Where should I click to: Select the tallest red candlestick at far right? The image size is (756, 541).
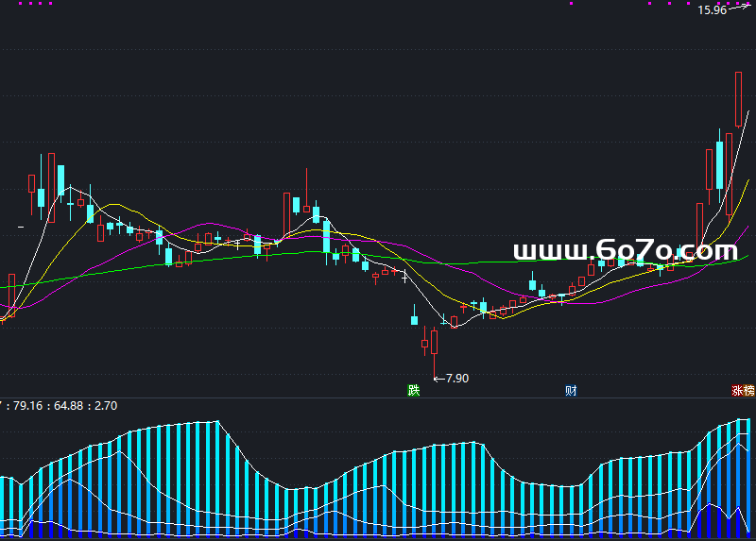tap(738, 99)
